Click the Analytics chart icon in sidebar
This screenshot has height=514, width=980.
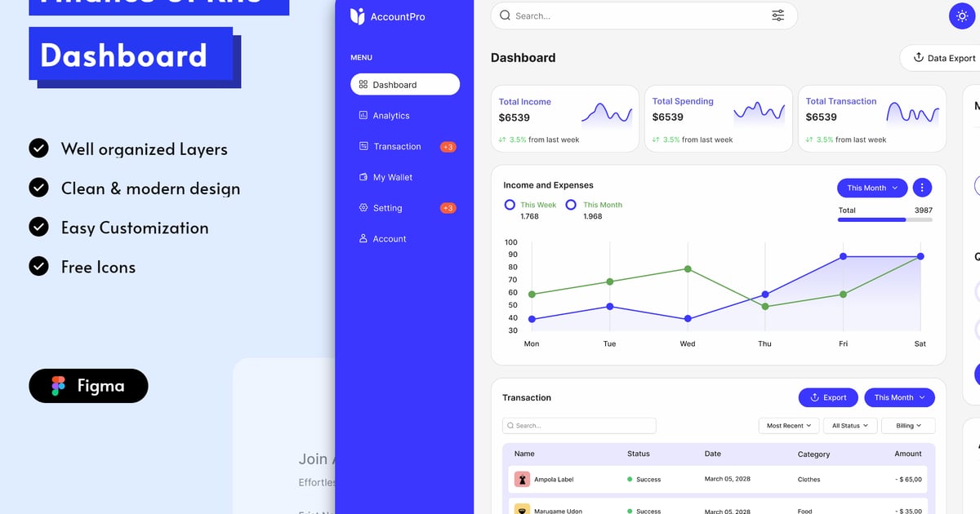point(363,116)
